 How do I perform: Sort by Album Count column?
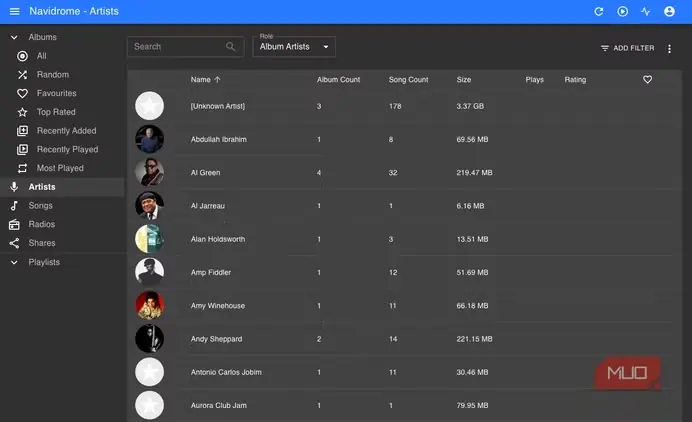pyautogui.click(x=338, y=79)
